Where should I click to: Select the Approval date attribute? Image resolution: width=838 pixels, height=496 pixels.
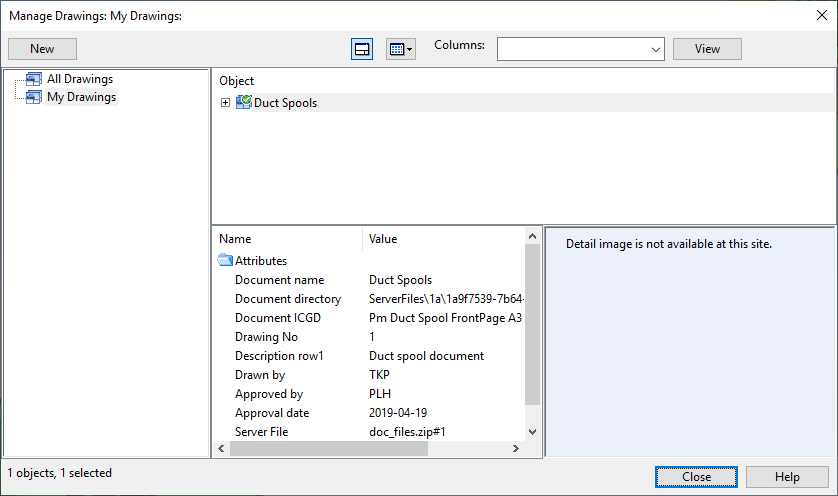272,413
